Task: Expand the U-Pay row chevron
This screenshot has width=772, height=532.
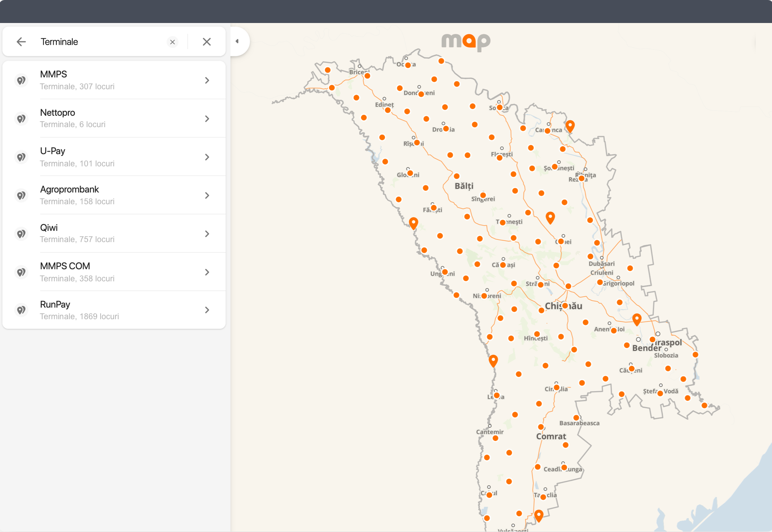Action: tap(207, 157)
